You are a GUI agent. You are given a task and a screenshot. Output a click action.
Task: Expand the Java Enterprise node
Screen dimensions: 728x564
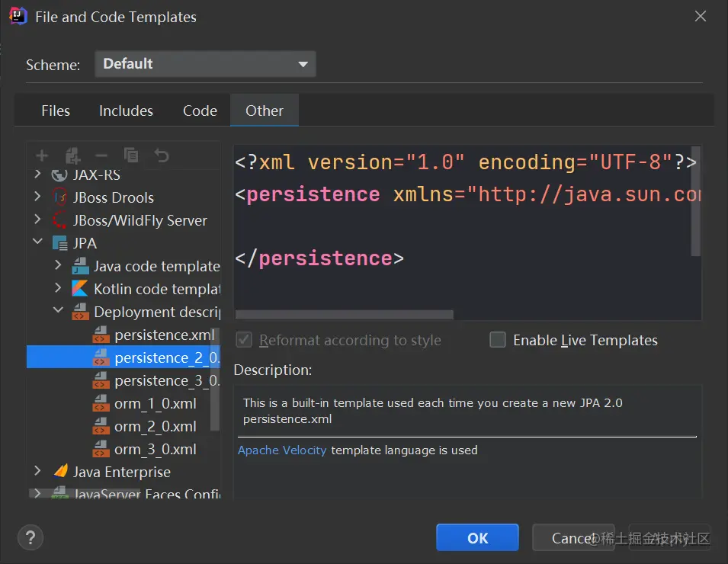37,472
